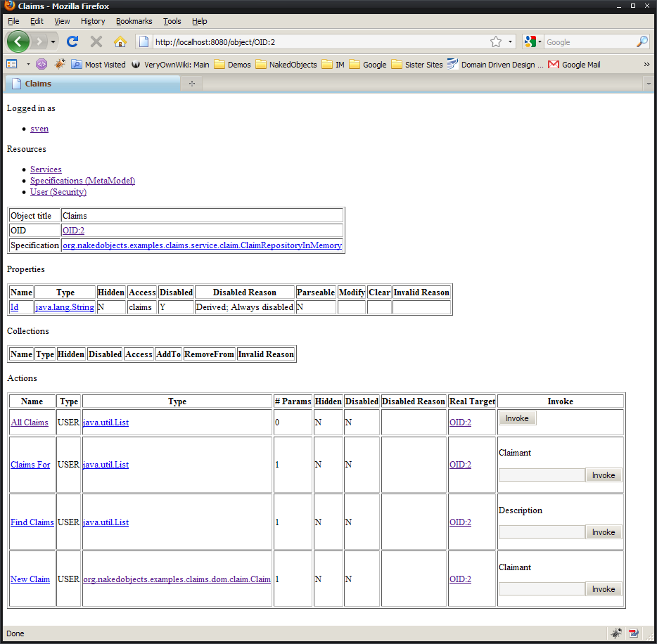Click the red-and-blue status bar icon
Image resolution: width=657 pixels, height=644 pixels.
tap(634, 633)
